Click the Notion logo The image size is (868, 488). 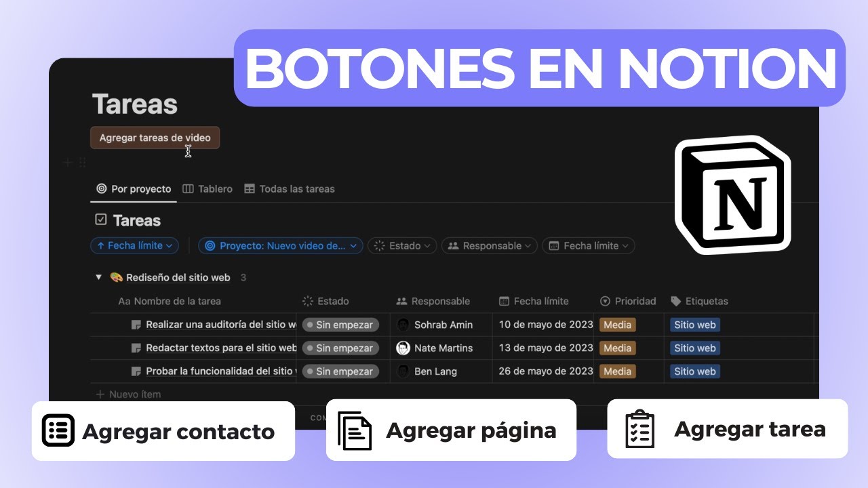coord(733,195)
